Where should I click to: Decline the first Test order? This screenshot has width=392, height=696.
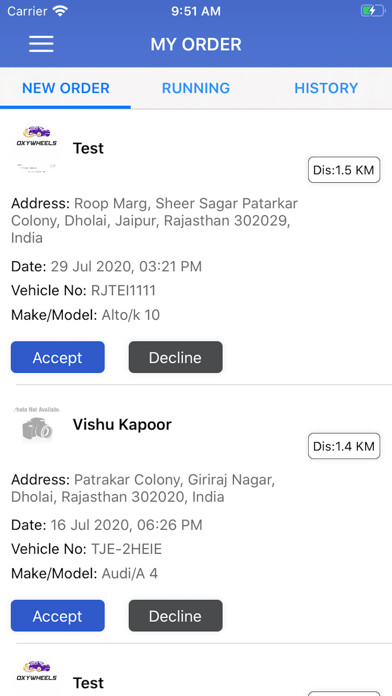point(175,357)
